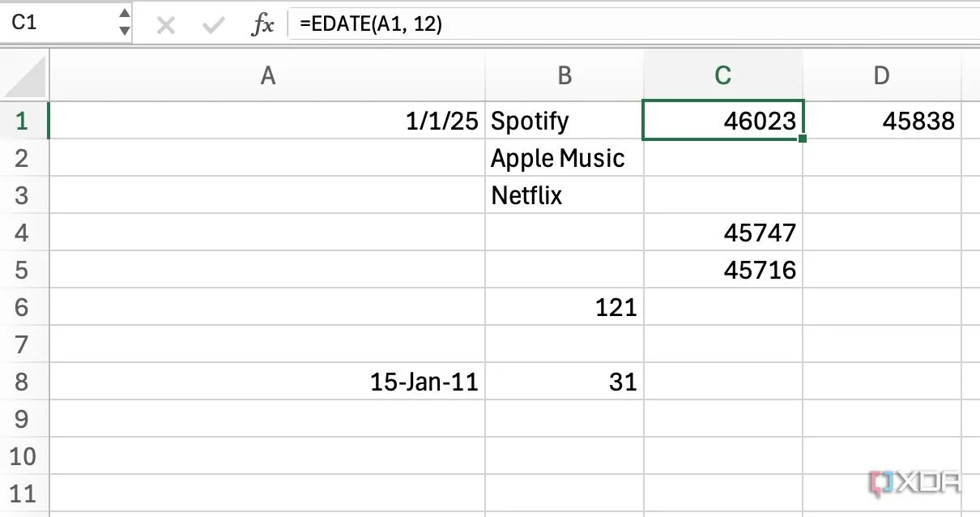The height and width of the screenshot is (517, 980).
Task: Select the Netflix cell
Action: pyautogui.click(x=565, y=195)
